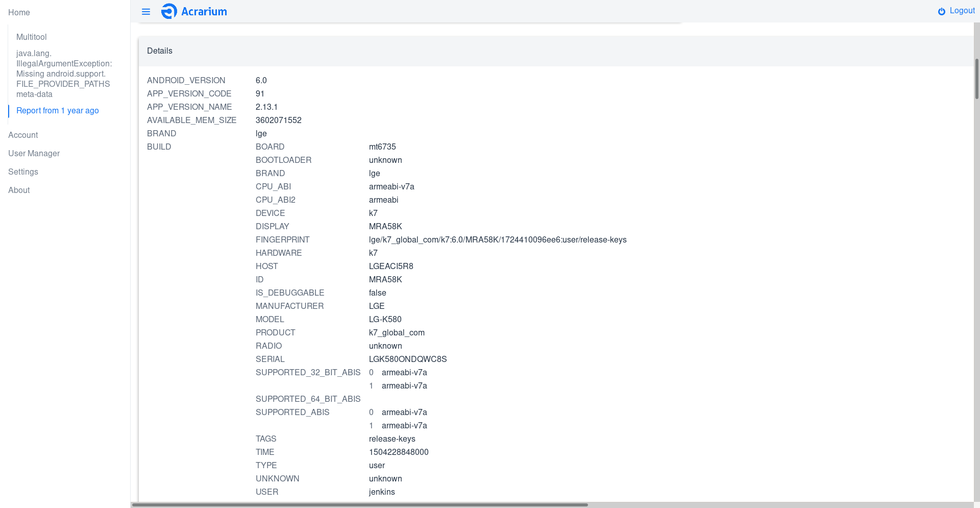Image resolution: width=980 pixels, height=508 pixels.
Task: Select the IllegalArgumentException crash report entry
Action: [64, 74]
